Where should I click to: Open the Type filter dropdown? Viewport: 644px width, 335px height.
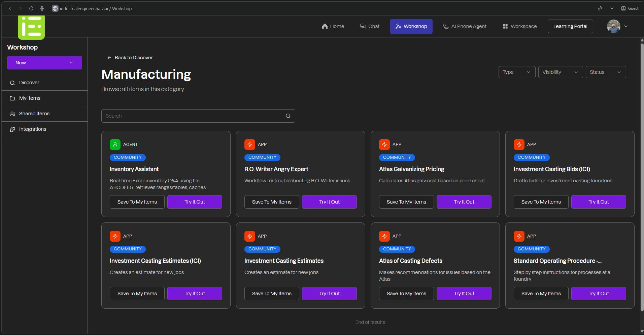click(516, 72)
